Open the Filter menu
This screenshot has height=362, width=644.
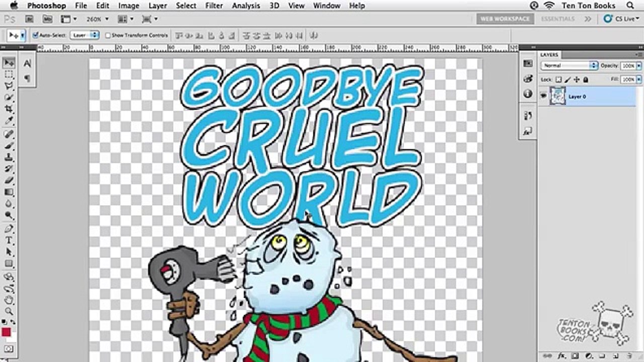(214, 6)
